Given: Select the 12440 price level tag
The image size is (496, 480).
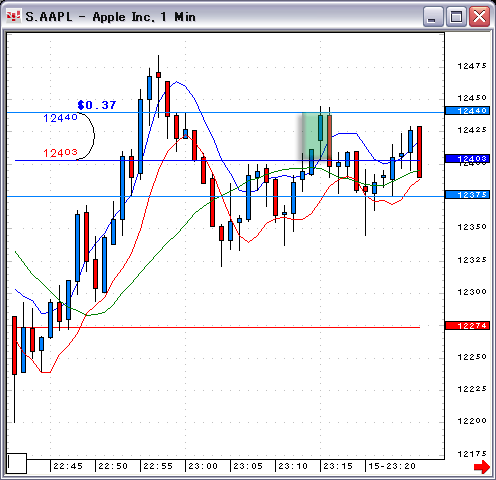Looking at the screenshot, I should pyautogui.click(x=467, y=111).
